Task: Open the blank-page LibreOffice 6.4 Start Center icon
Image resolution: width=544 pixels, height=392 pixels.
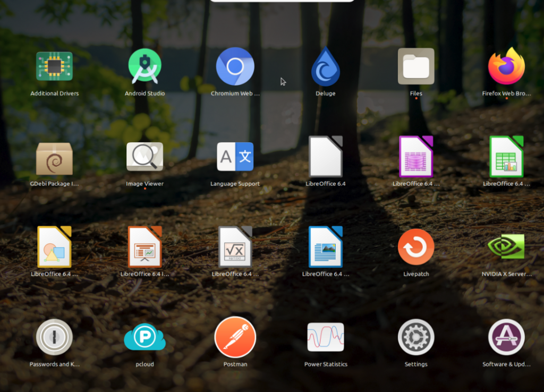Action: pos(326,157)
